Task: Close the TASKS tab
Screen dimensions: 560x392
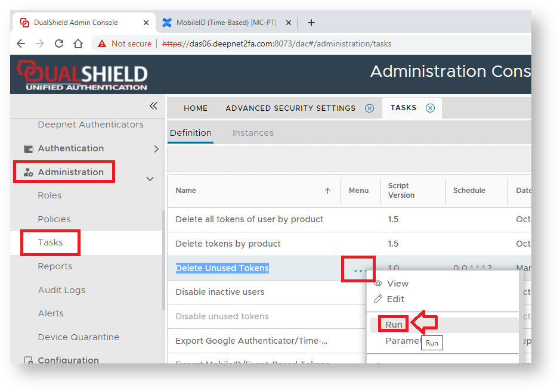Action: click(431, 108)
